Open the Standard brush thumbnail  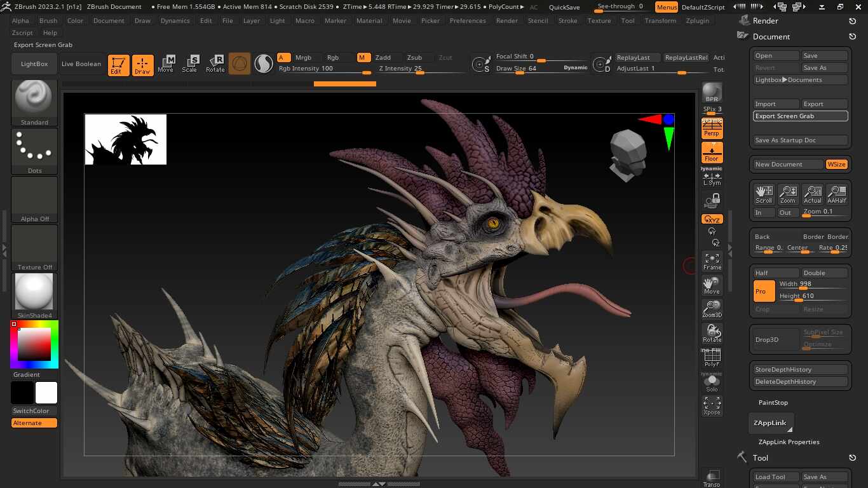tap(34, 103)
